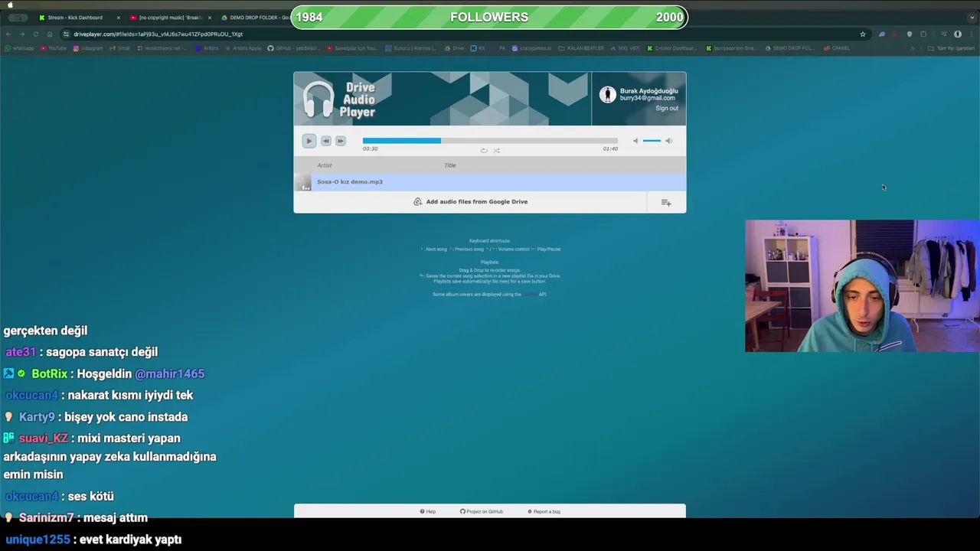
Task: Expand the Tüm Yer İşaretleri folder
Action: coord(950,48)
